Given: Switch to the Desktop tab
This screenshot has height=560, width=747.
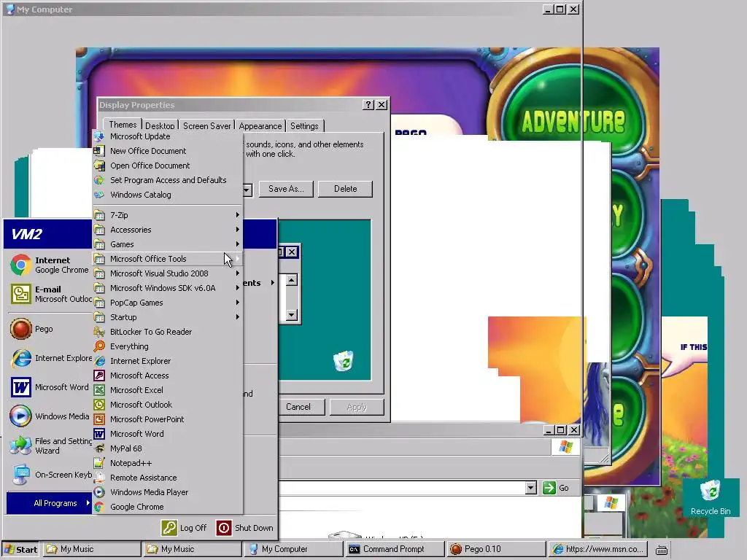Looking at the screenshot, I should pos(160,125).
